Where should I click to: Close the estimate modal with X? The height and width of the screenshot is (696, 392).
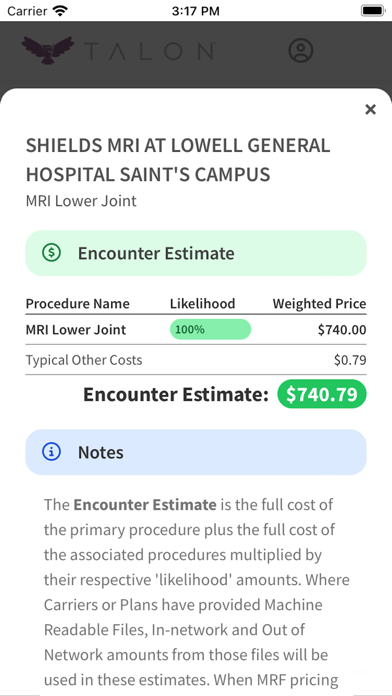(370, 109)
